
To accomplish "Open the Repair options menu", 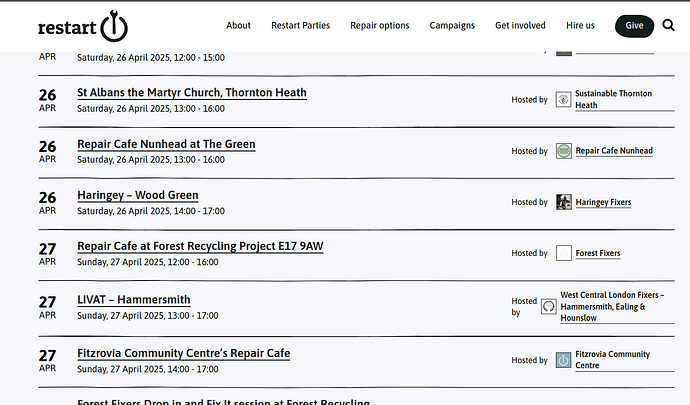I will (x=380, y=26).
